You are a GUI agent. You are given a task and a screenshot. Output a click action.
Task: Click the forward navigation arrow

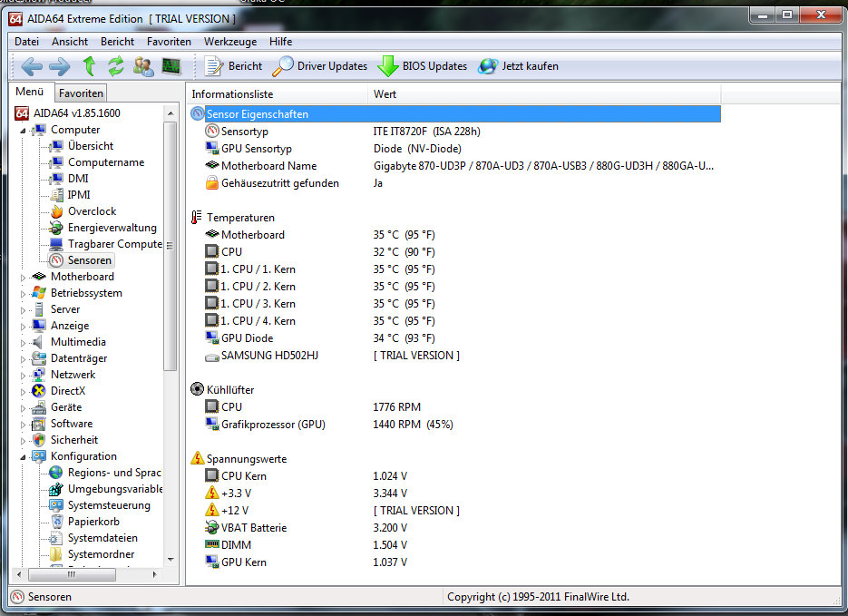pos(60,66)
